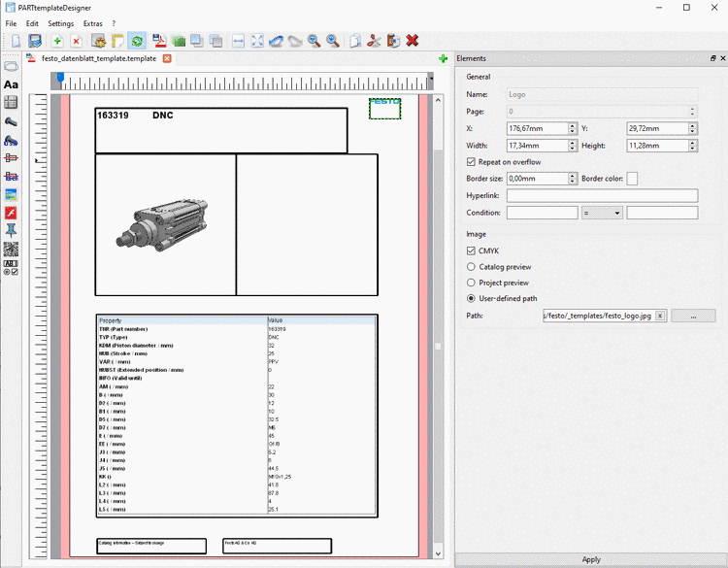Open the Settings menu

click(60, 23)
